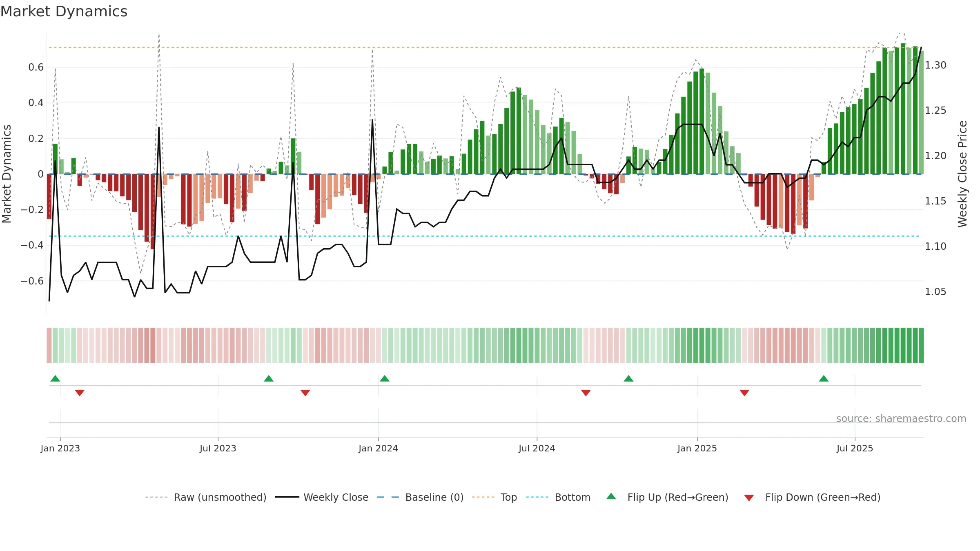Click the green flip-up marker before Jul 2025
This screenshot has width=980, height=551.
pyautogui.click(x=824, y=378)
